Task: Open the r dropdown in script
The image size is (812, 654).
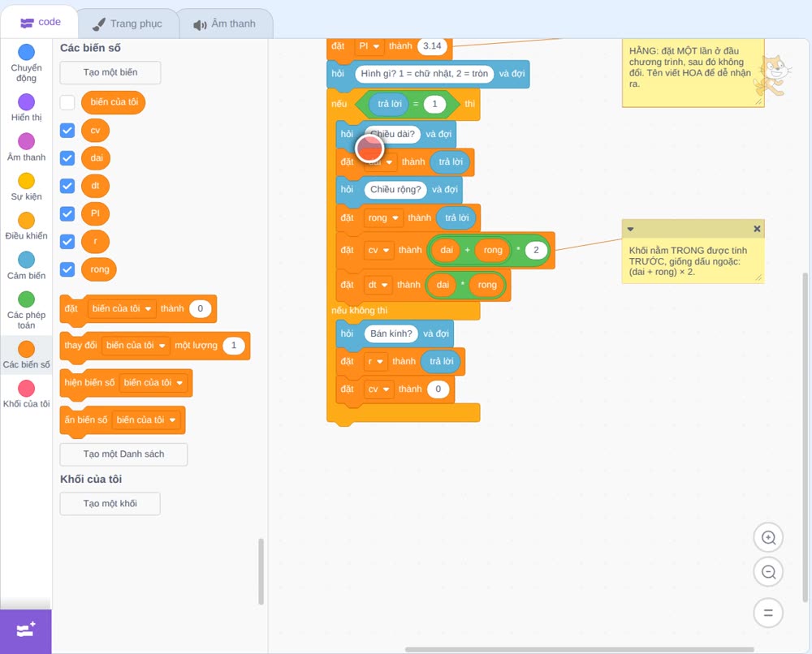Action: (375, 361)
